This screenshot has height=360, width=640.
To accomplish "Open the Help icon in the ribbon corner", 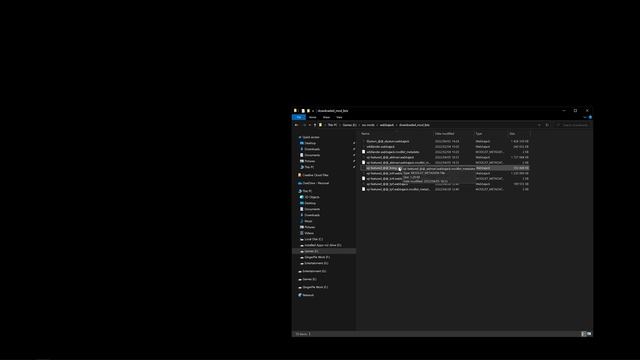I will pyautogui.click(x=590, y=117).
